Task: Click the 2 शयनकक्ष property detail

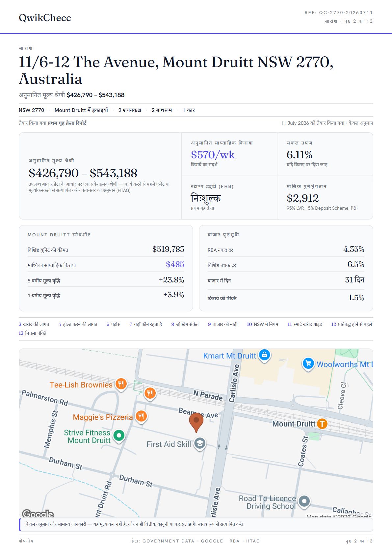Action: (x=130, y=110)
